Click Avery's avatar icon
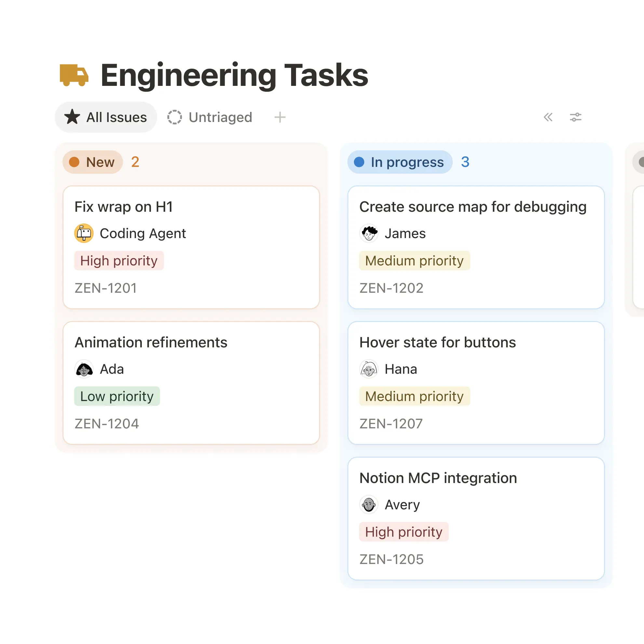This screenshot has height=644, width=644. pyautogui.click(x=369, y=505)
